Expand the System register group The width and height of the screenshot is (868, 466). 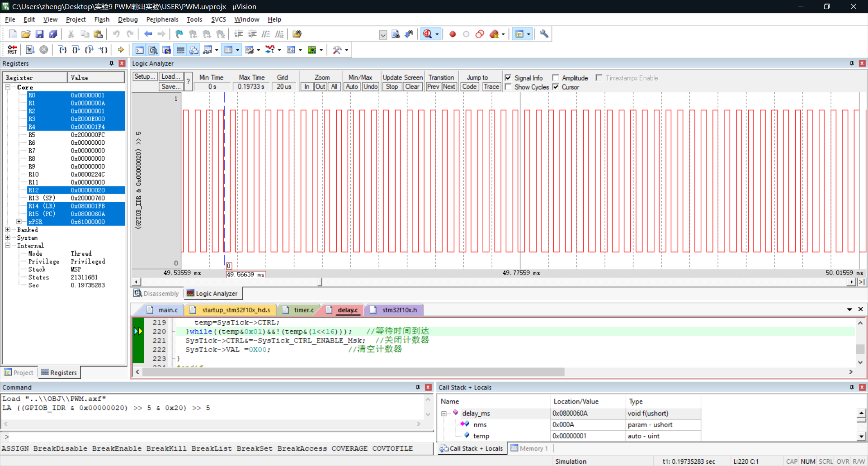click(x=8, y=238)
